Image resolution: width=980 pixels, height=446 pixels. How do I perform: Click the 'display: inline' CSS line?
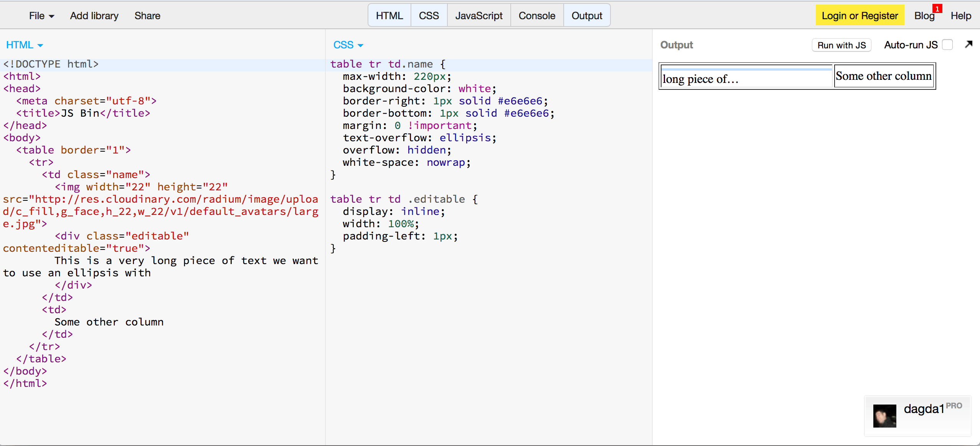[x=394, y=211]
